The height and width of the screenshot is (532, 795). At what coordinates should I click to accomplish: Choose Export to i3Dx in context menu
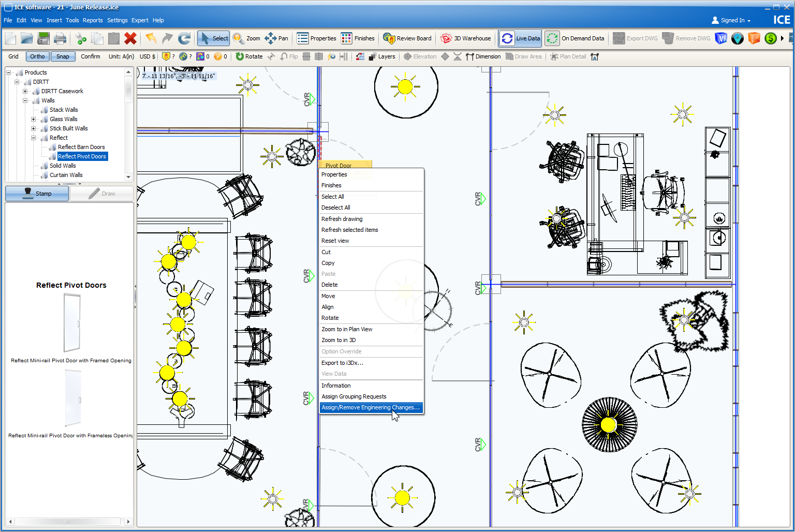coord(371,363)
